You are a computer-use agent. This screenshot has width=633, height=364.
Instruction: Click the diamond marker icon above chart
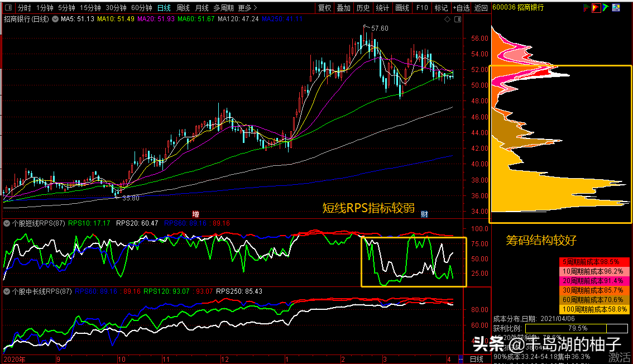click(447, 20)
